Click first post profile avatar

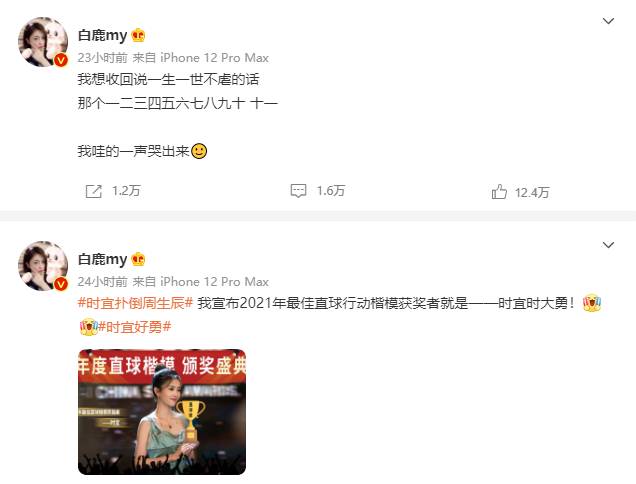pyautogui.click(x=43, y=42)
